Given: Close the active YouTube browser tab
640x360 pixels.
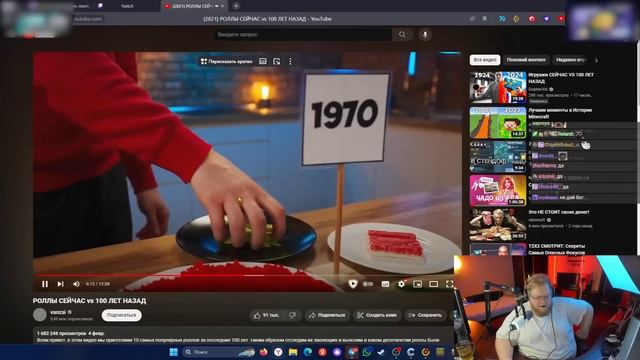Looking at the screenshot, I should 222,6.
